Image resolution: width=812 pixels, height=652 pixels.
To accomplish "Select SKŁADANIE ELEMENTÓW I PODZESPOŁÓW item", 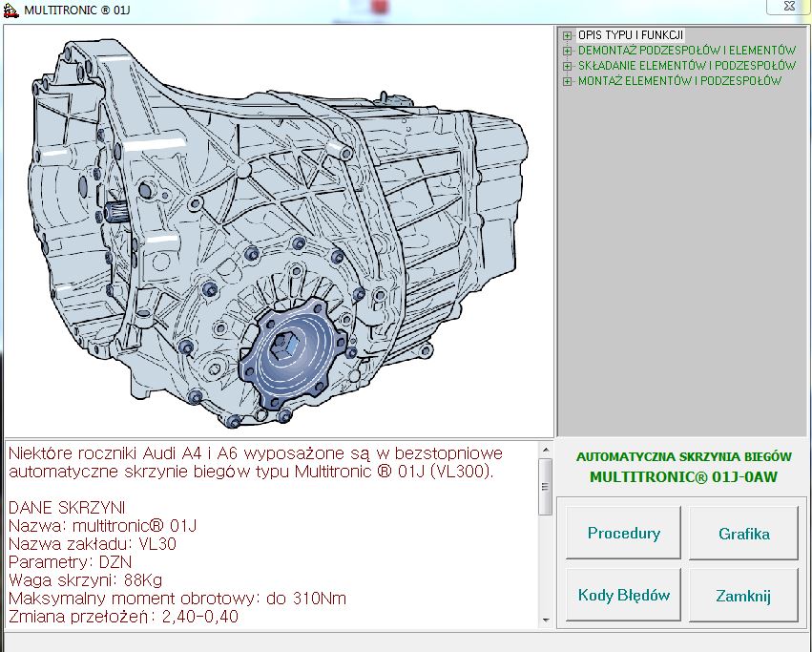I will point(687,65).
